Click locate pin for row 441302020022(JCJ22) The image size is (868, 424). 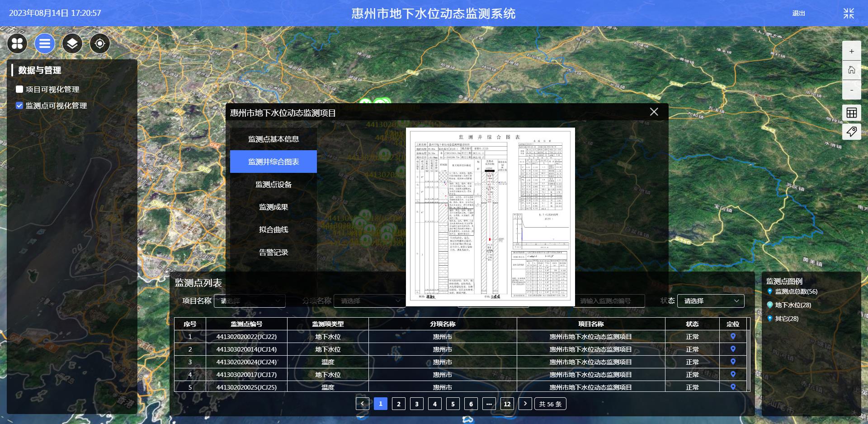click(x=733, y=336)
